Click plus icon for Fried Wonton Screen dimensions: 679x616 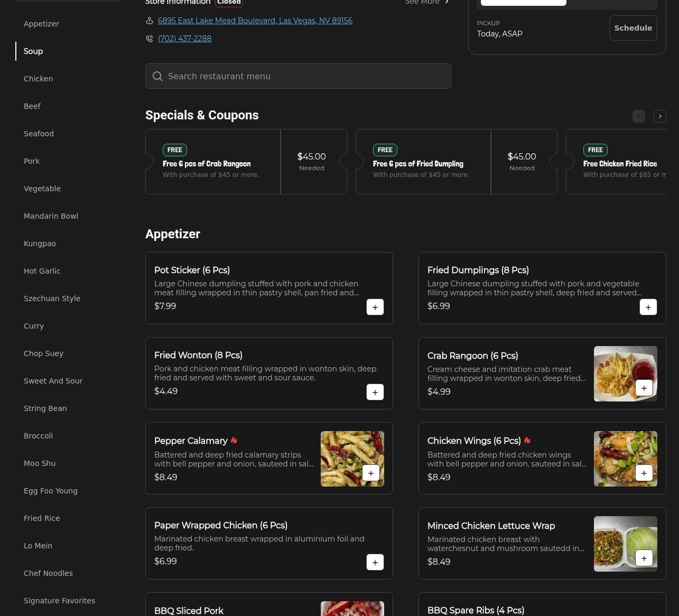[375, 392]
